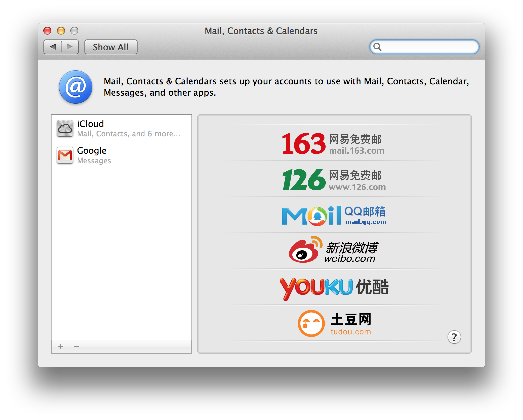
Task: Click 'Mail, Contacts, and 6 more…' subtitle
Action: click(x=128, y=134)
